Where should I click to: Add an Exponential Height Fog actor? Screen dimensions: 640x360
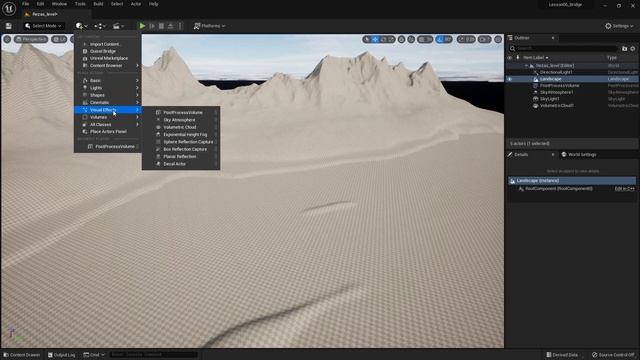(181, 134)
